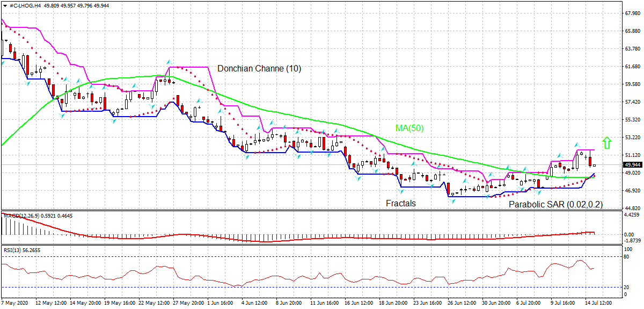Viewport: 644px width, 309px height.
Task: Click the MACD 4.4259 scale value
Action: (630, 215)
